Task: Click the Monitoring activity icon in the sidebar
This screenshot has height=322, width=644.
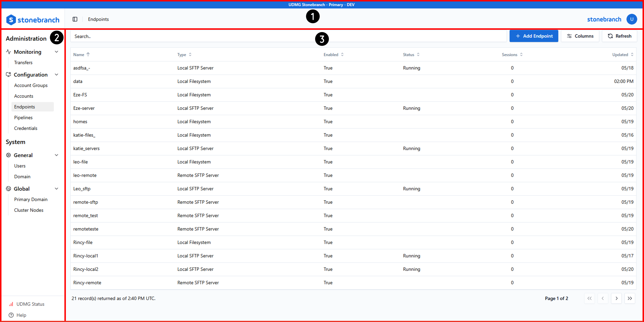Action: pyautogui.click(x=8, y=52)
